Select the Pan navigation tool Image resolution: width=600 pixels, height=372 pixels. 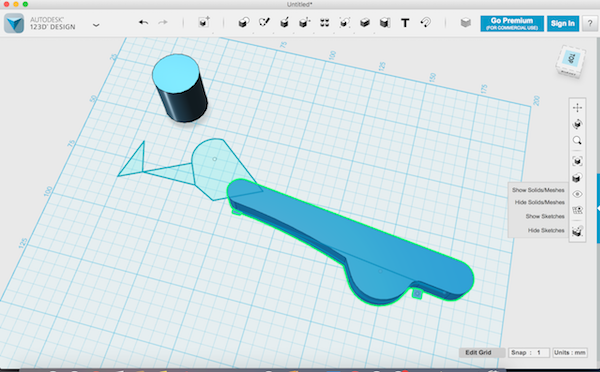point(577,108)
